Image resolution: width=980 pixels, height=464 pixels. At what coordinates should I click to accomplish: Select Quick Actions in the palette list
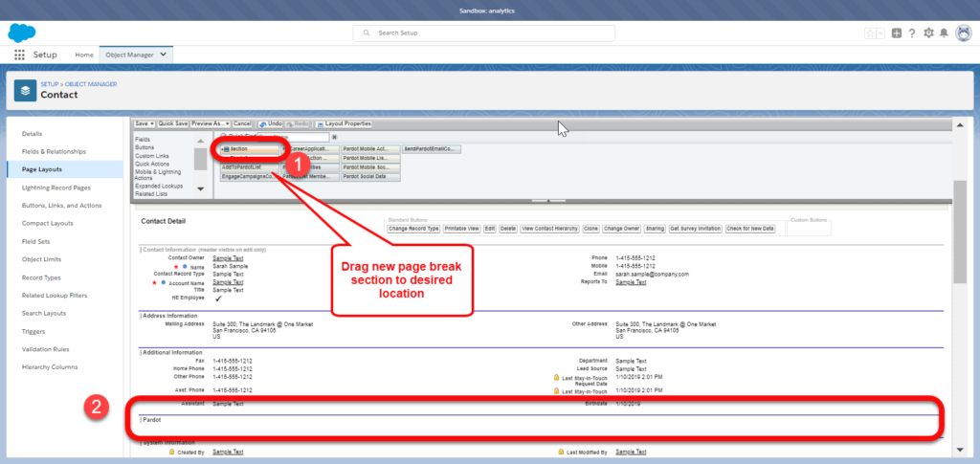152,164
